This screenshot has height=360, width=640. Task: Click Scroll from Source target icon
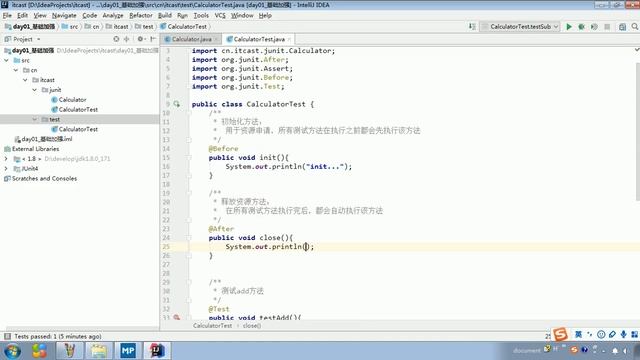click(x=116, y=39)
